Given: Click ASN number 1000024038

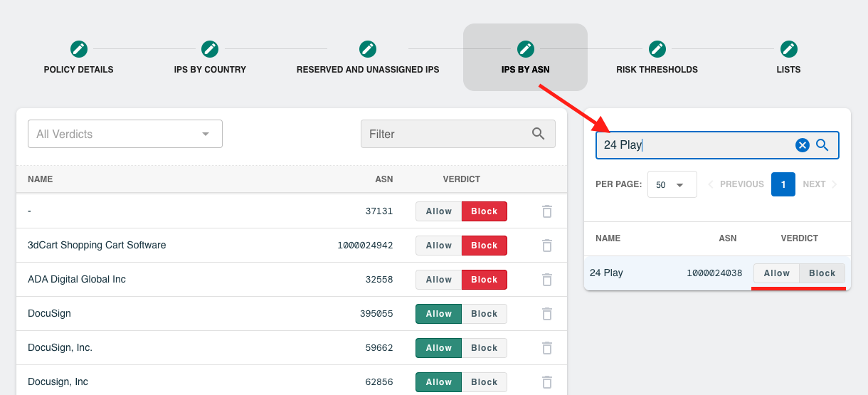Looking at the screenshot, I should [x=714, y=273].
